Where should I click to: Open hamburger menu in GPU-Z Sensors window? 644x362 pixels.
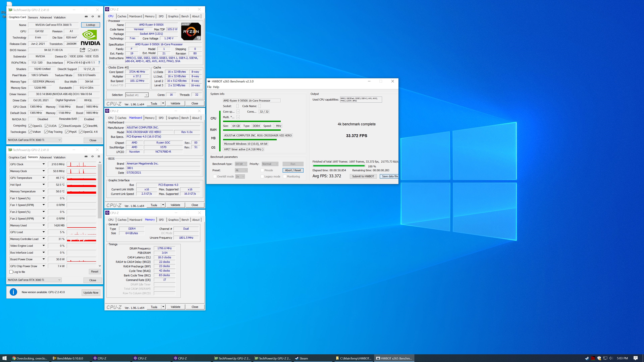click(99, 156)
